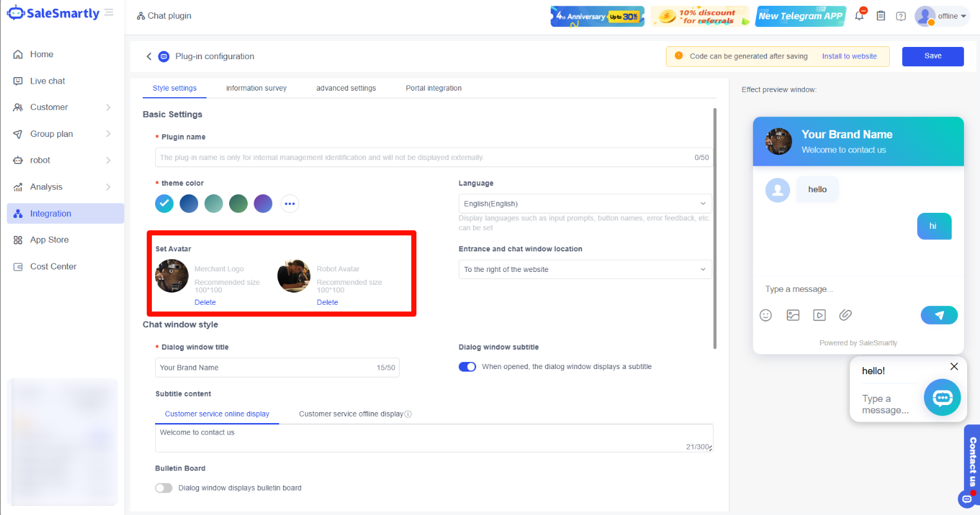Click the emoji icon in chat preview
Screen dimensions: 980x515
(766, 315)
